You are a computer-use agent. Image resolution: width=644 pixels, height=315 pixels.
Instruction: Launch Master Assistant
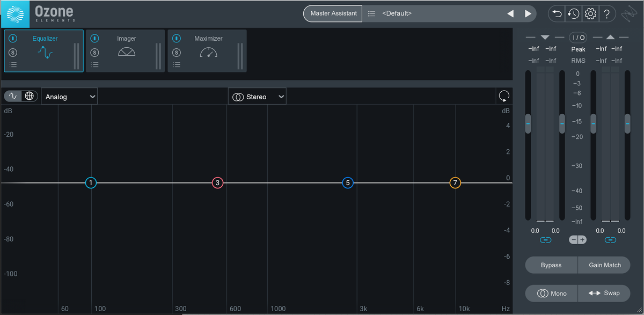[x=332, y=13]
